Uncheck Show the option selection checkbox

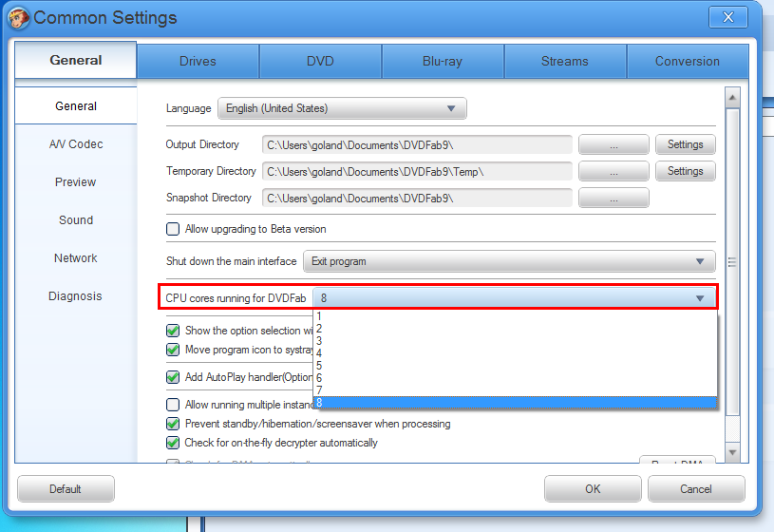[173, 331]
